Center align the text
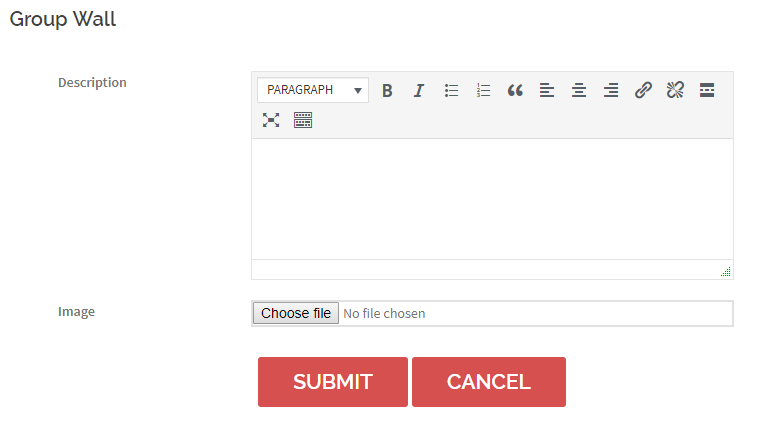The image size is (765, 430). pyautogui.click(x=579, y=90)
